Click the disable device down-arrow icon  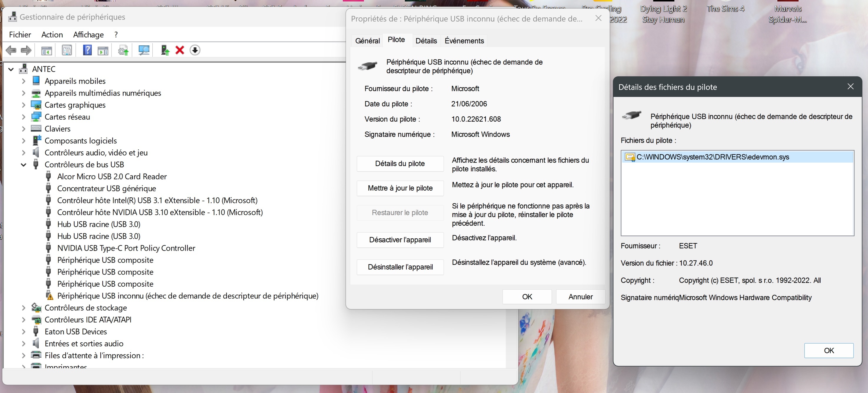(x=195, y=50)
